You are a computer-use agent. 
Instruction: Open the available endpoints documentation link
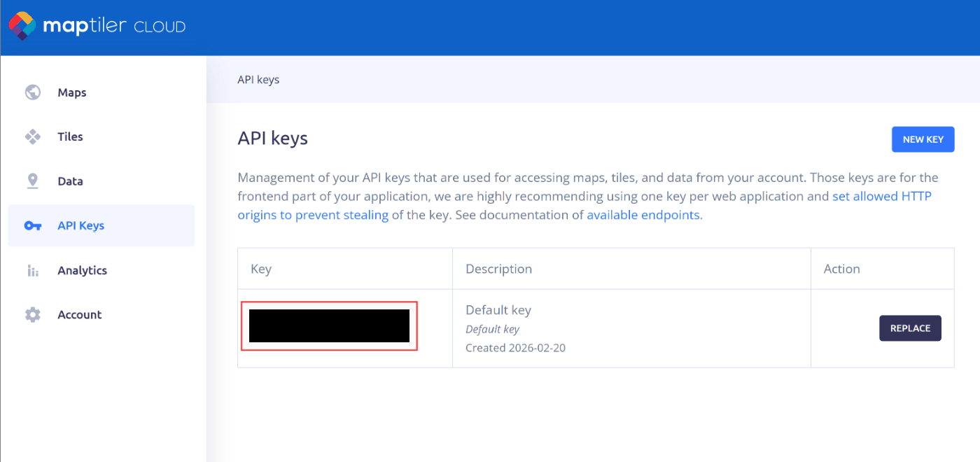point(643,215)
